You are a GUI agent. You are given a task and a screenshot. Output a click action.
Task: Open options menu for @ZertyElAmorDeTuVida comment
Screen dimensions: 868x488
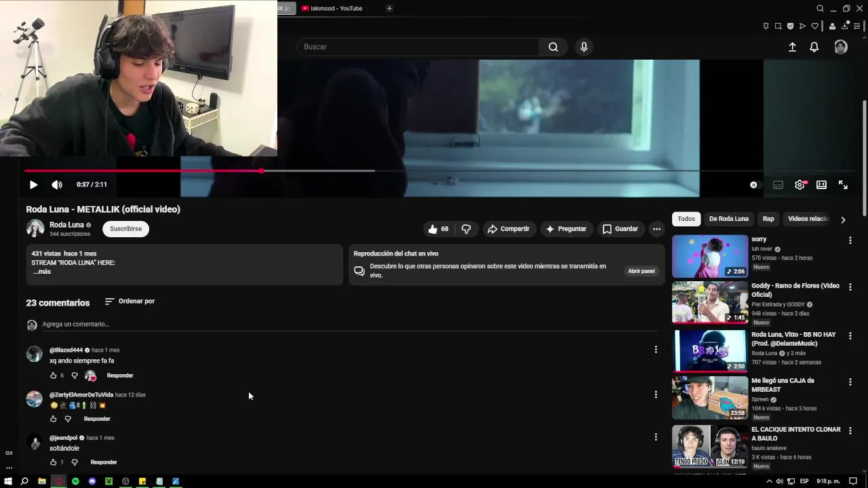click(655, 394)
